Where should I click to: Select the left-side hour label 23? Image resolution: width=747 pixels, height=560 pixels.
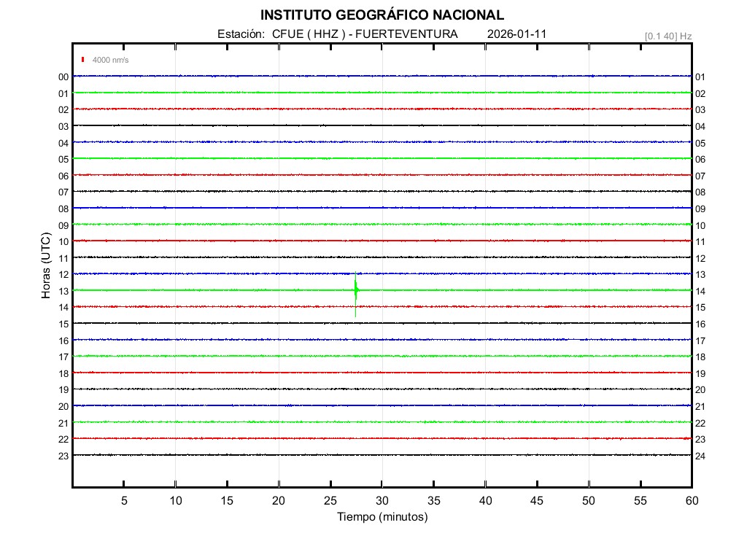[63, 456]
